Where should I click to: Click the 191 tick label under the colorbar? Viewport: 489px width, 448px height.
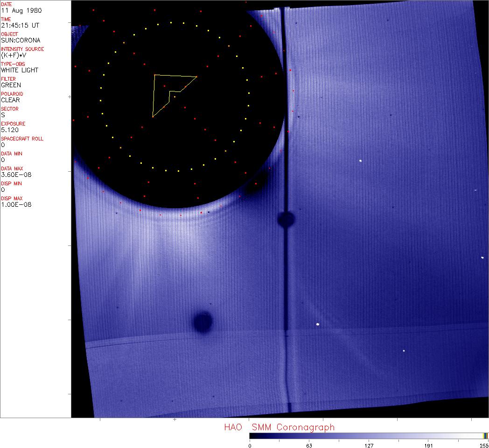coord(428,445)
